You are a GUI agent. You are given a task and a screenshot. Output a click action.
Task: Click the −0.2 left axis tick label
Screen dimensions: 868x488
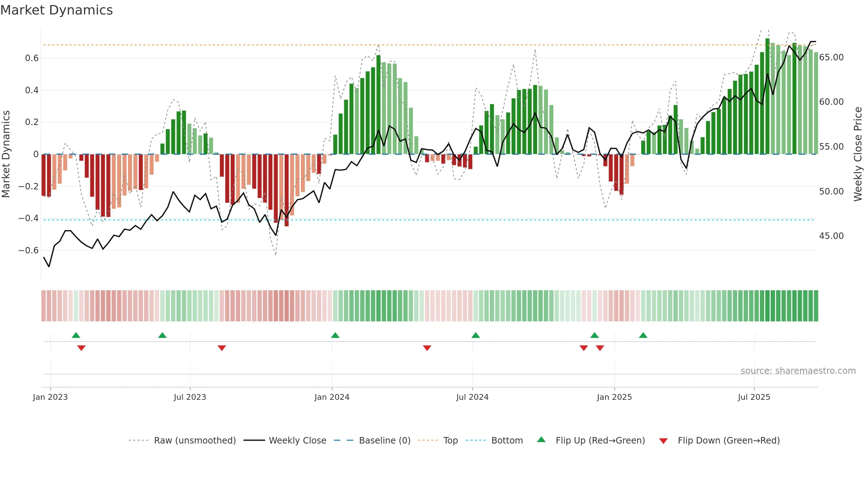(x=29, y=186)
